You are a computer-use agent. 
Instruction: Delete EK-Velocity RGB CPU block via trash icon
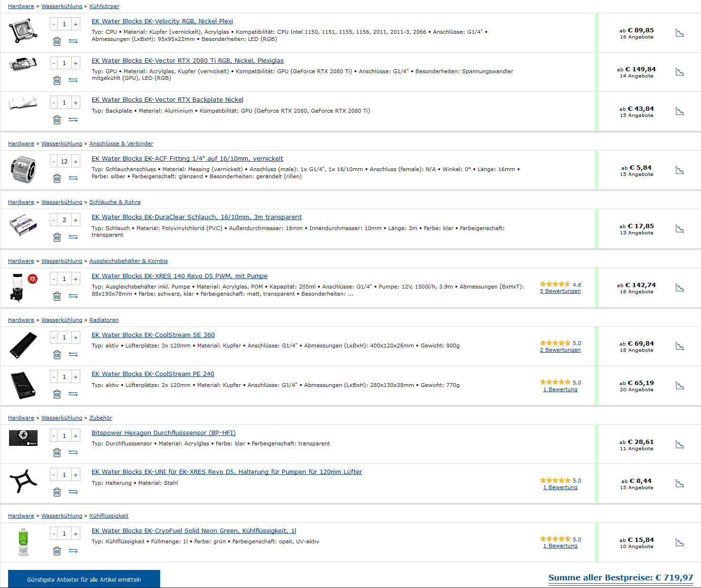point(57,41)
